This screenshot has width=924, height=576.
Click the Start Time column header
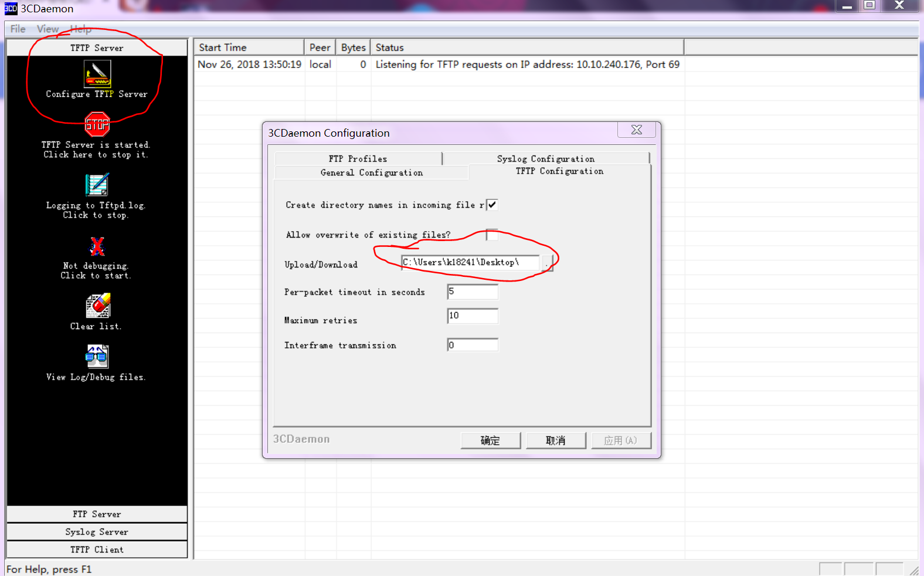point(249,48)
